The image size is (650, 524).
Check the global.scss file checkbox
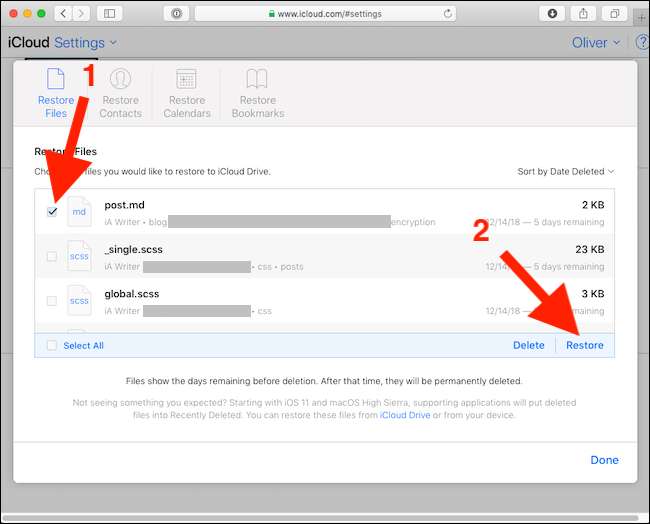(52, 301)
